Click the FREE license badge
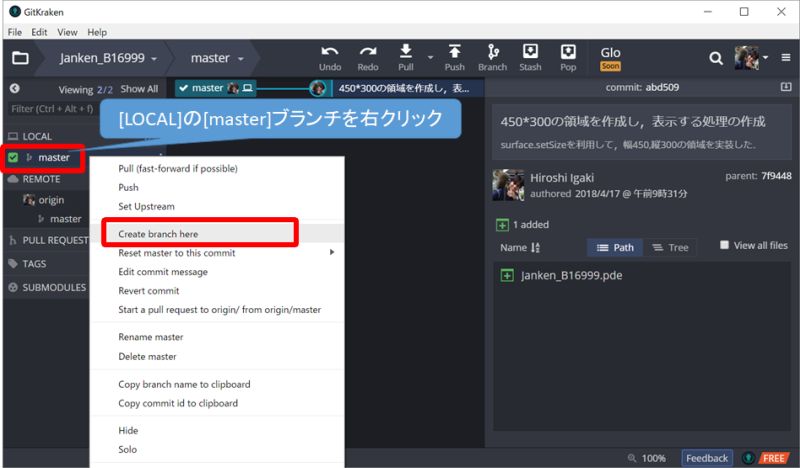 pyautogui.click(x=773, y=458)
